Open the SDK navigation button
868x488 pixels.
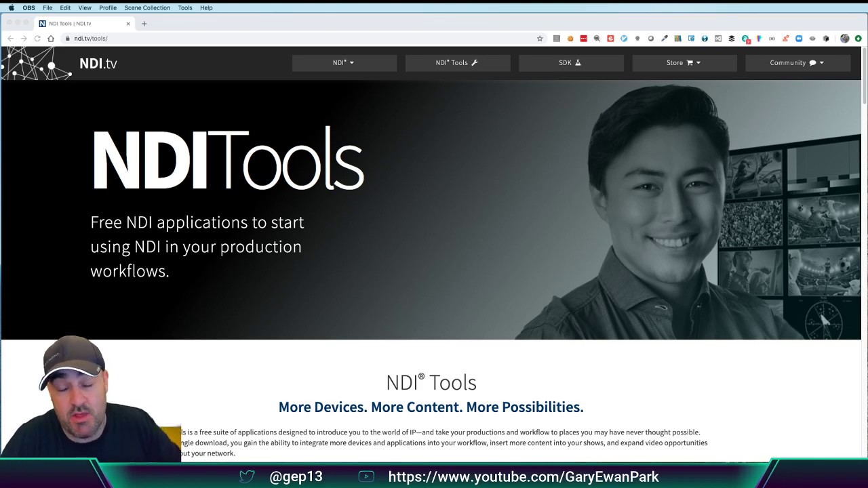(x=571, y=63)
